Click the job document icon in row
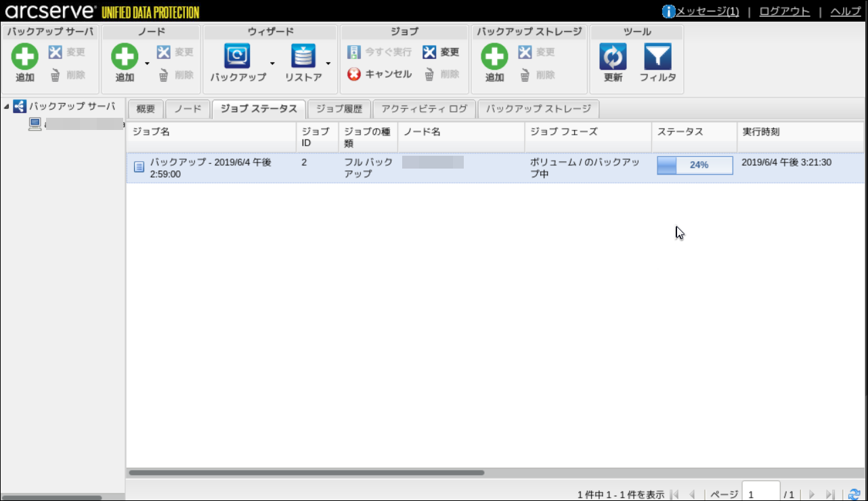The width and height of the screenshot is (868, 501). coord(139,167)
